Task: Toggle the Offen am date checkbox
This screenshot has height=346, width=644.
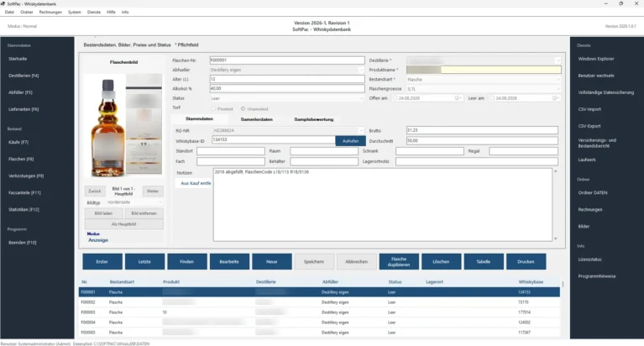Action: coord(395,98)
